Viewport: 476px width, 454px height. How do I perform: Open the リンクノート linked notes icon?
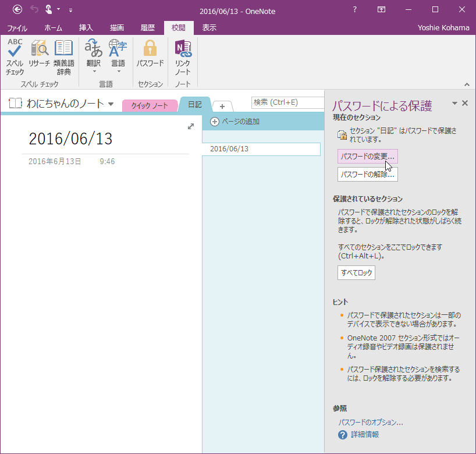pyautogui.click(x=183, y=49)
